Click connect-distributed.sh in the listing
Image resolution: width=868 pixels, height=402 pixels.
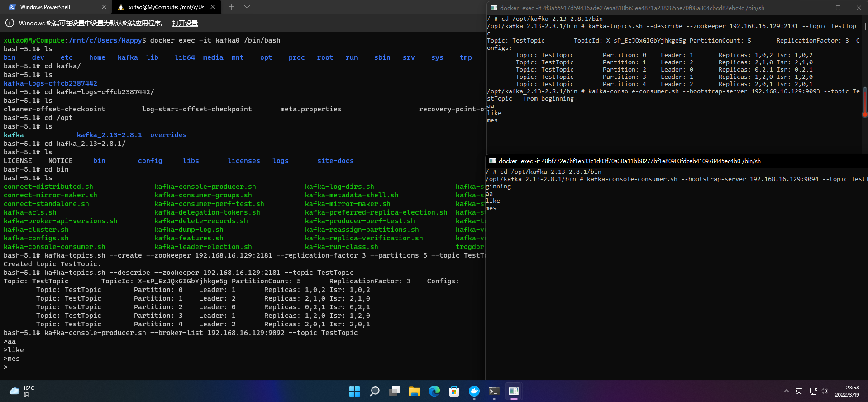click(48, 187)
